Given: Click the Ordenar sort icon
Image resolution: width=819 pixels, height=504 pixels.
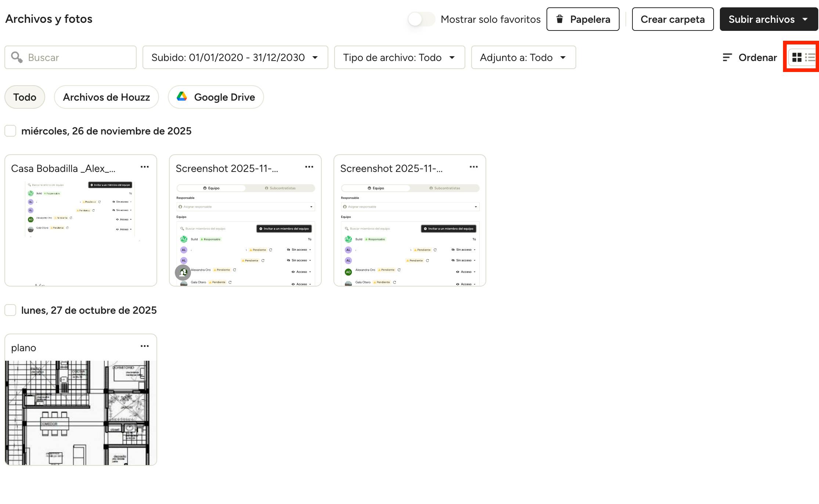Looking at the screenshot, I should pos(727,57).
